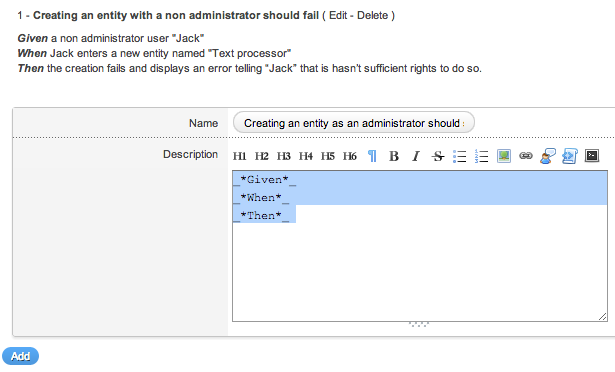Apply Heading 5 formatting

[328, 156]
